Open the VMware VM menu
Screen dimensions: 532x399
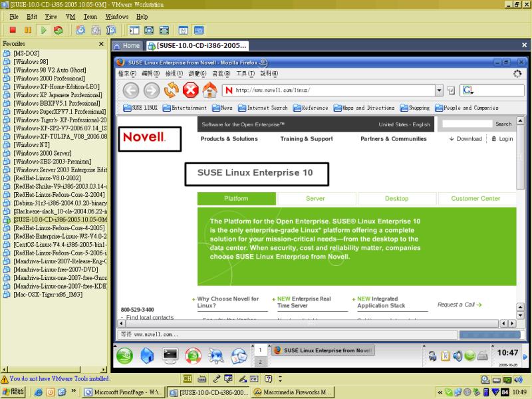pyautogui.click(x=70, y=17)
